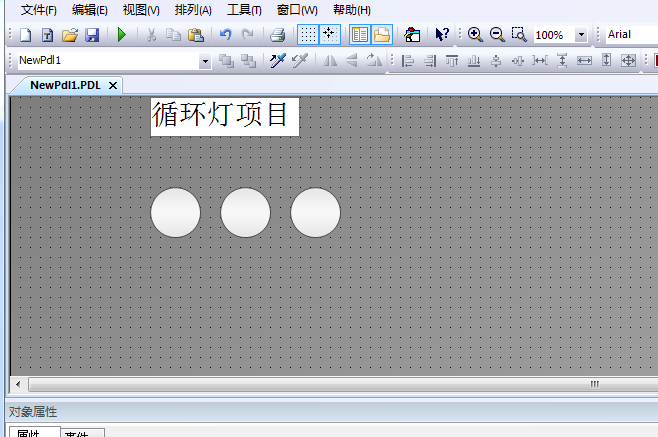
Task: Toggle the grid display button
Action: point(309,35)
